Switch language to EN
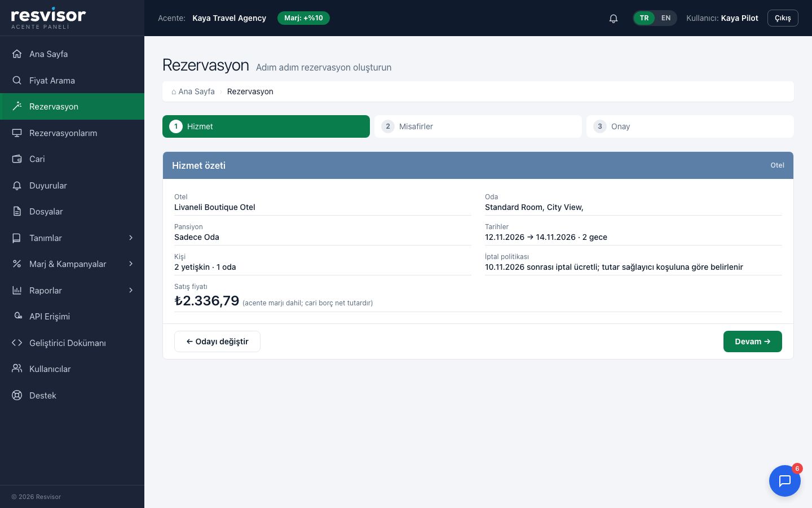 click(666, 18)
